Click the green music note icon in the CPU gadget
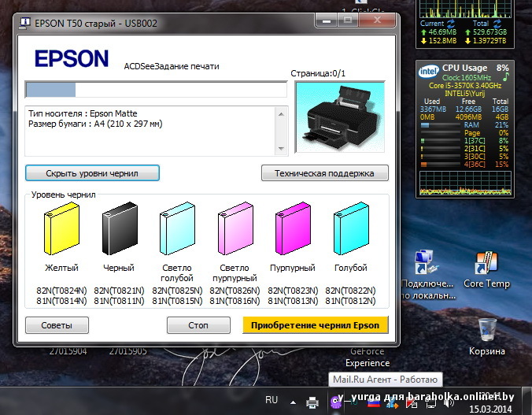Screen dimensions: 532x415 505,77
